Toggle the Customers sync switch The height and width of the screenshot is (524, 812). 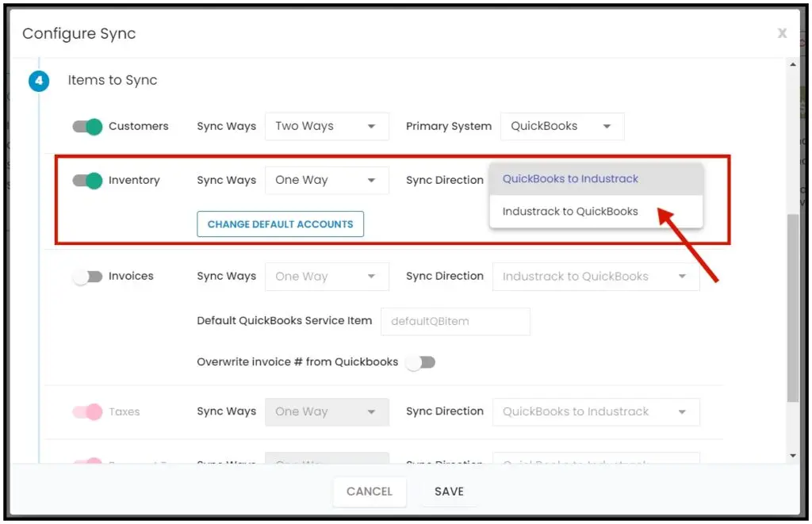[87, 126]
